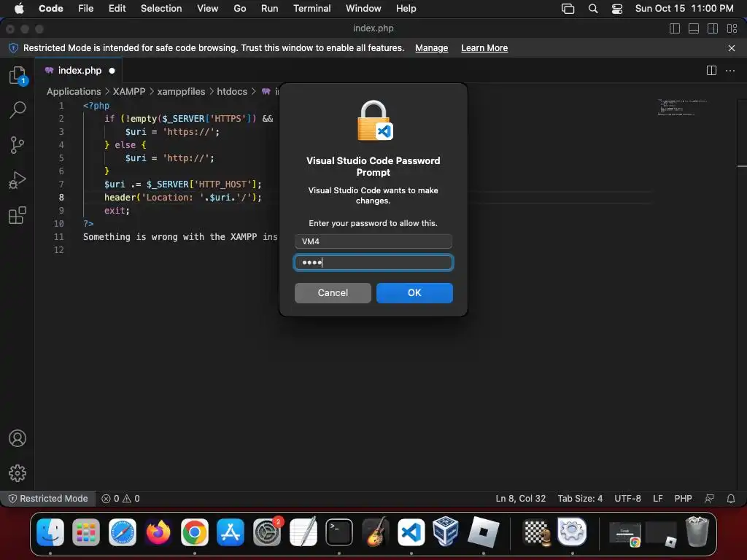
Task: Open the App Store from the dock
Action: [x=231, y=532]
